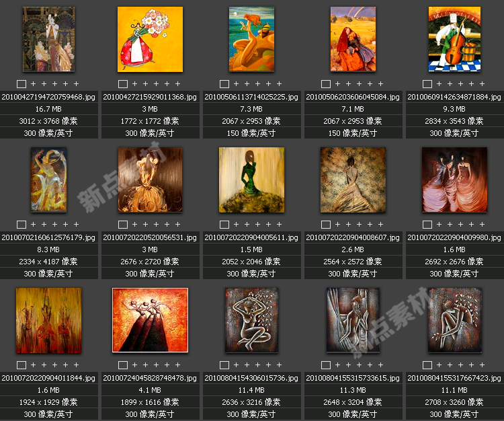Open the orange mermaid by the sea thumbnail
This screenshot has width=504, height=421.
tap(252, 39)
